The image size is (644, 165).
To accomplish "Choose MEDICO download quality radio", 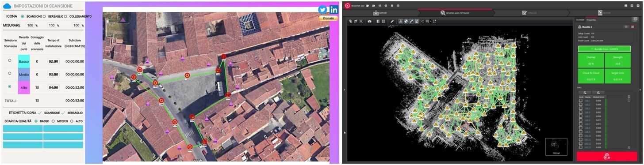I will (x=53, y=121).
